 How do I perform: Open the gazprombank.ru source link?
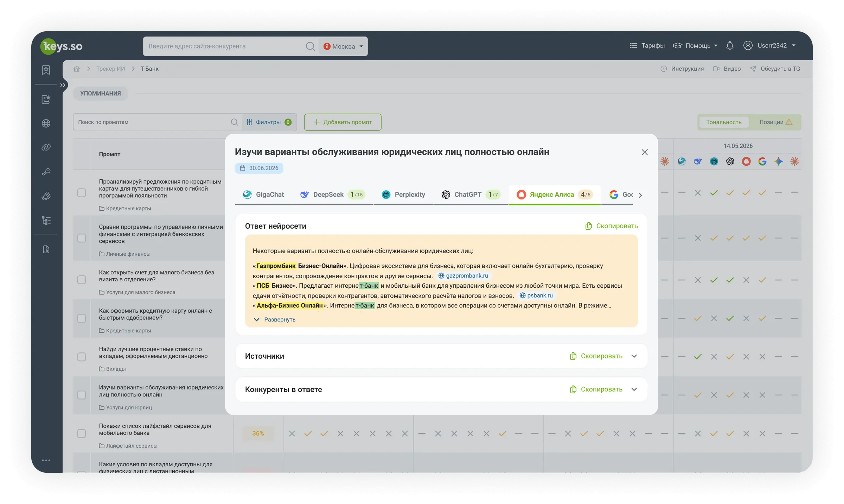click(x=463, y=276)
